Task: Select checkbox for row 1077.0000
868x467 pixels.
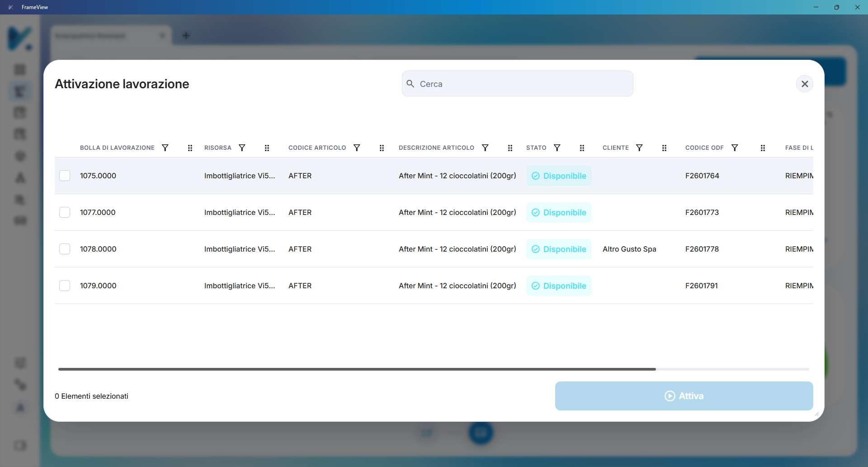Action: 65,212
